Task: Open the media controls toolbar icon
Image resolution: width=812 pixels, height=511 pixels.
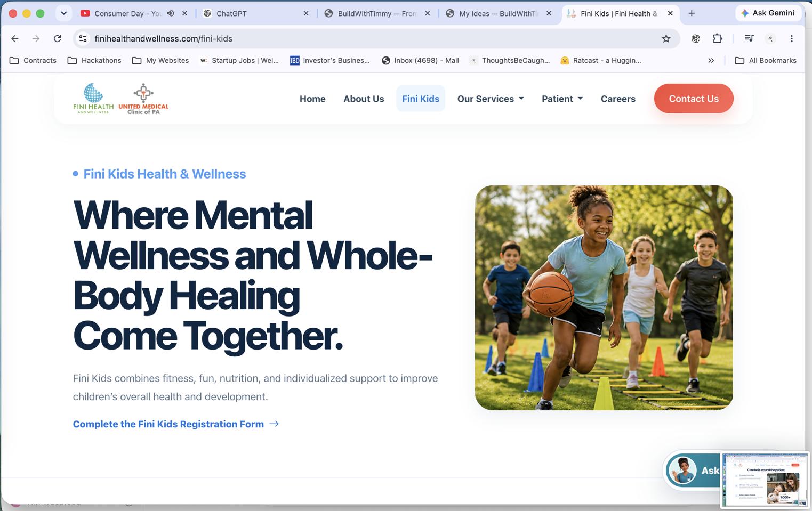Action: point(749,38)
